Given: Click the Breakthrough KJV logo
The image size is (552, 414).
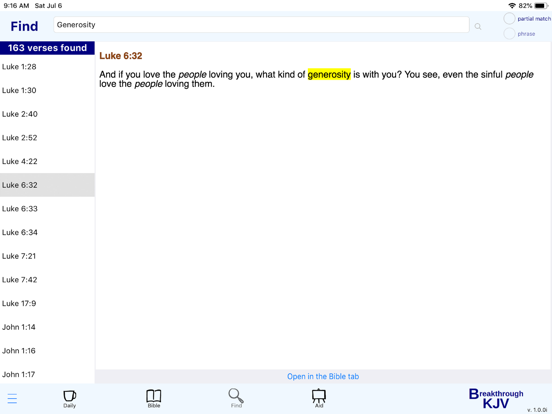Looking at the screenshot, I should pyautogui.click(x=496, y=399).
